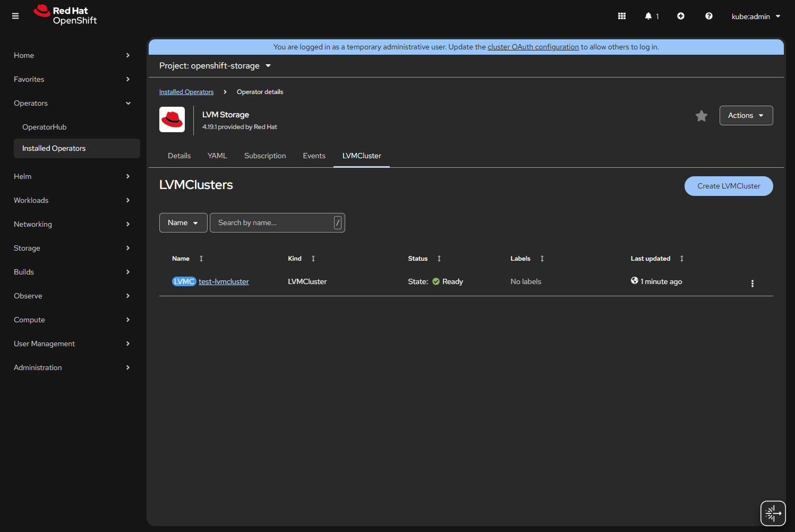This screenshot has width=795, height=532.
Task: Open the help question mark menu
Action: point(708,16)
